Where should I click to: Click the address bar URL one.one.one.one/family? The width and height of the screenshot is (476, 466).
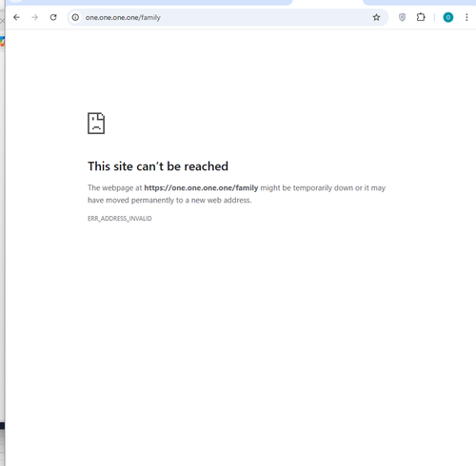(x=123, y=18)
